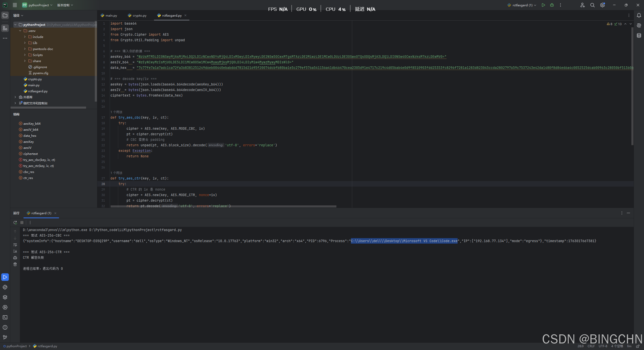Toggle soft-wrap in run console
Screen dimensions: 644x350
(x=15, y=245)
